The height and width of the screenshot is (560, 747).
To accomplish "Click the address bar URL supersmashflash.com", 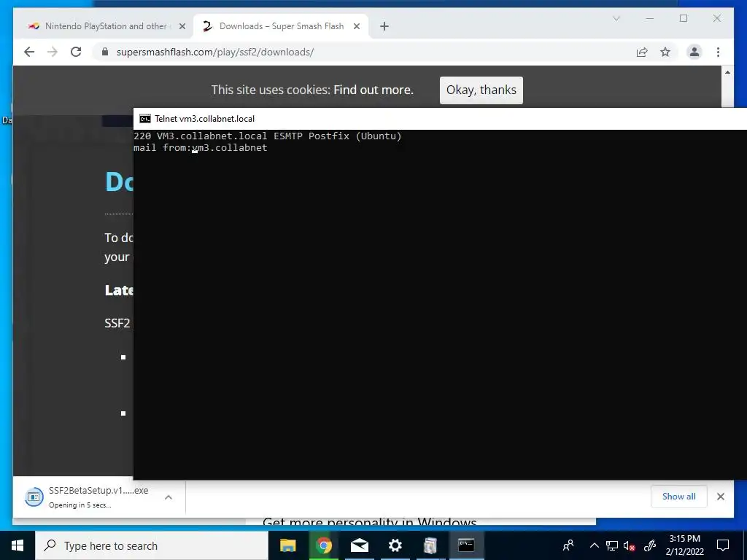I will [x=215, y=52].
